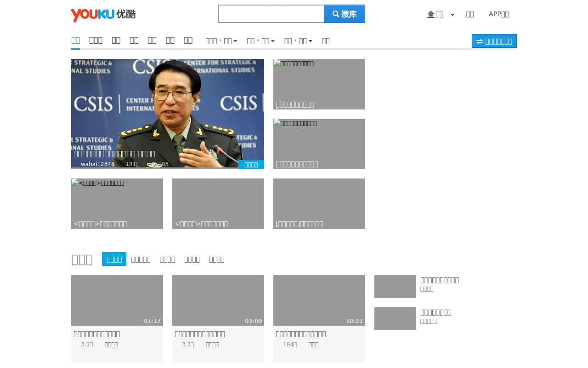Click the "181" count beside wahai12345
Viewport: 588px width, 368px height.
click(132, 164)
